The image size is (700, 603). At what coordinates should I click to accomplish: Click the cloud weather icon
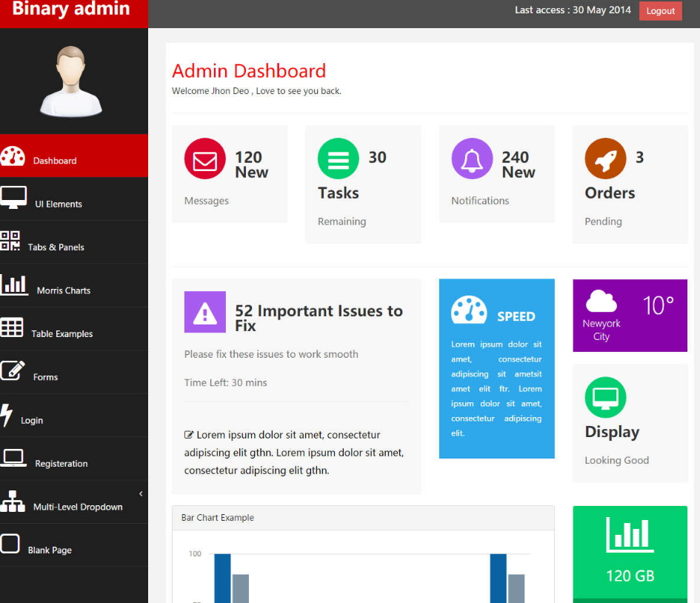pyautogui.click(x=601, y=301)
